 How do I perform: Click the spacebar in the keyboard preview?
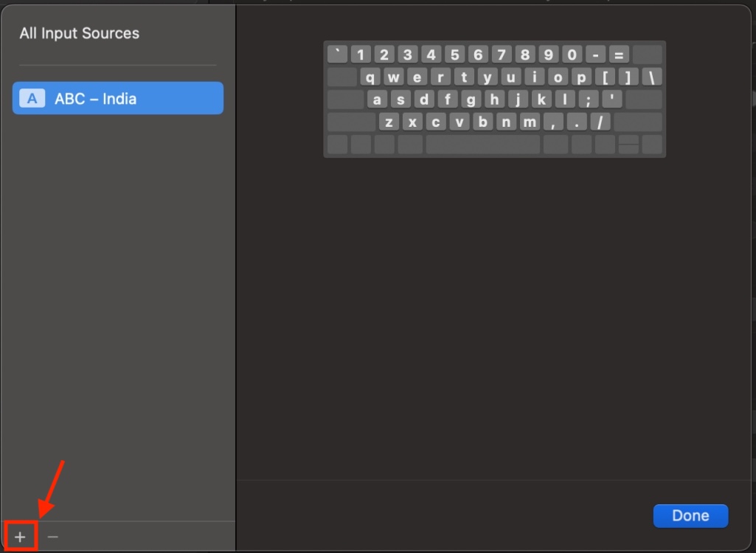tap(483, 145)
